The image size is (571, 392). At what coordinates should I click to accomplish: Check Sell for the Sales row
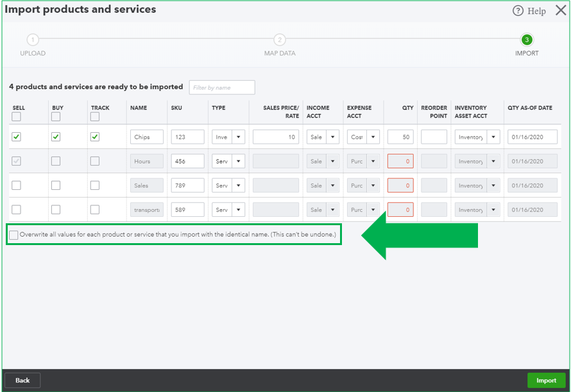tap(16, 185)
